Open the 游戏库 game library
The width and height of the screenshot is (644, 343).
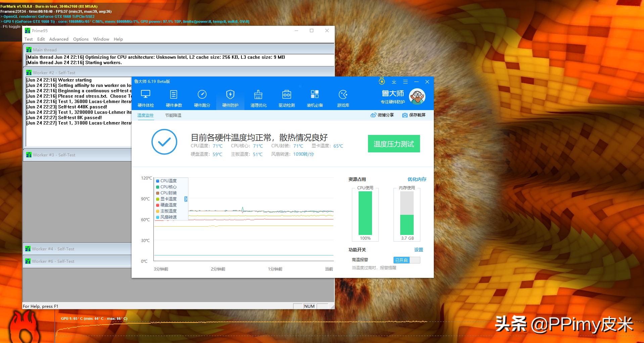tap(343, 98)
